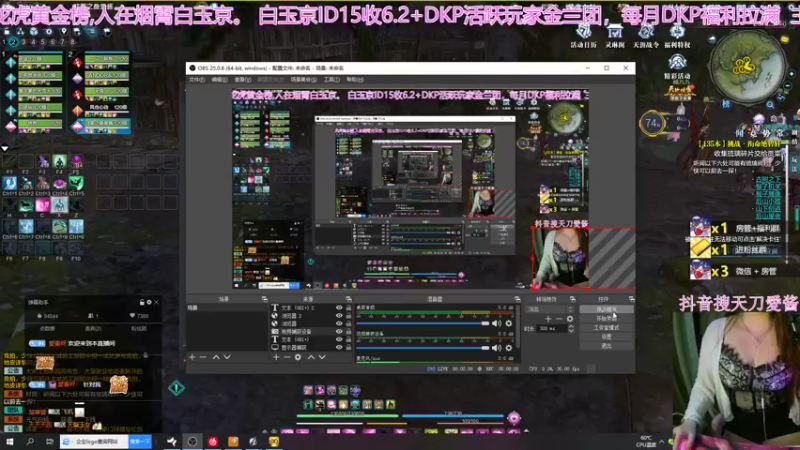Collapse the game quest tracker white triangle
The height and width of the screenshot is (450, 800).
coord(5,148)
